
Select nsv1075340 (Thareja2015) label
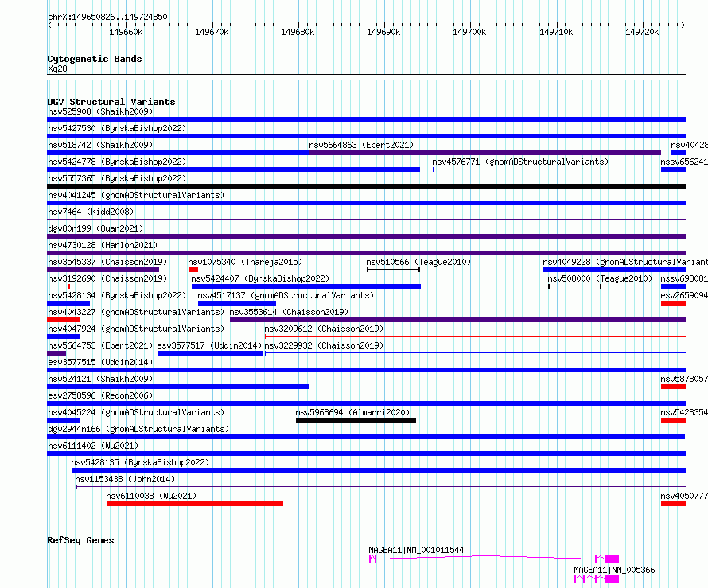(245, 262)
